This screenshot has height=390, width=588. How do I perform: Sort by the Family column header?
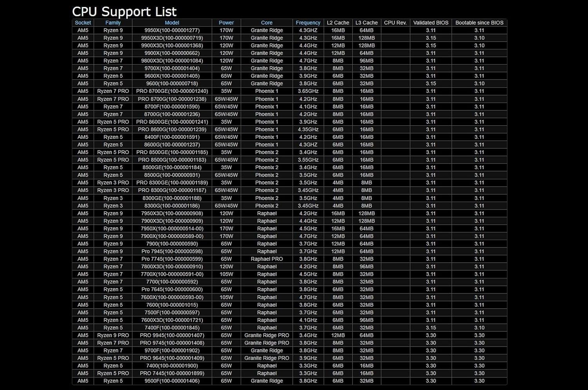pos(113,23)
